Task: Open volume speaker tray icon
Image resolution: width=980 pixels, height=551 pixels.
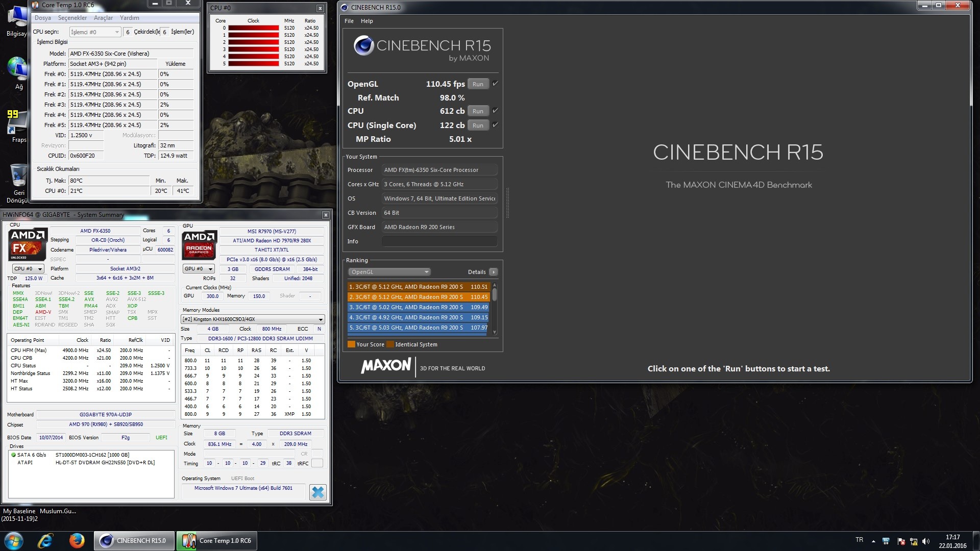Action: (x=926, y=541)
